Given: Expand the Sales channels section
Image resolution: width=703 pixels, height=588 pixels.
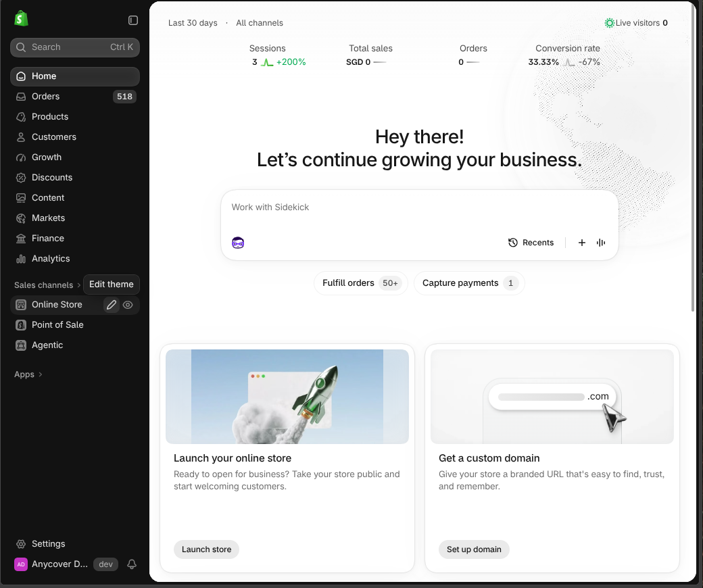Looking at the screenshot, I should tap(47, 285).
